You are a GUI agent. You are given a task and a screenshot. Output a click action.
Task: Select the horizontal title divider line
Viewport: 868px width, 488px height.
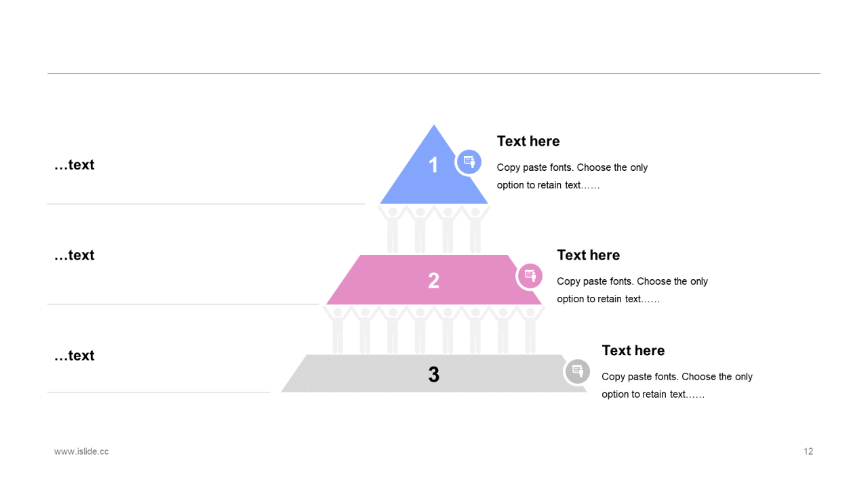tap(434, 73)
